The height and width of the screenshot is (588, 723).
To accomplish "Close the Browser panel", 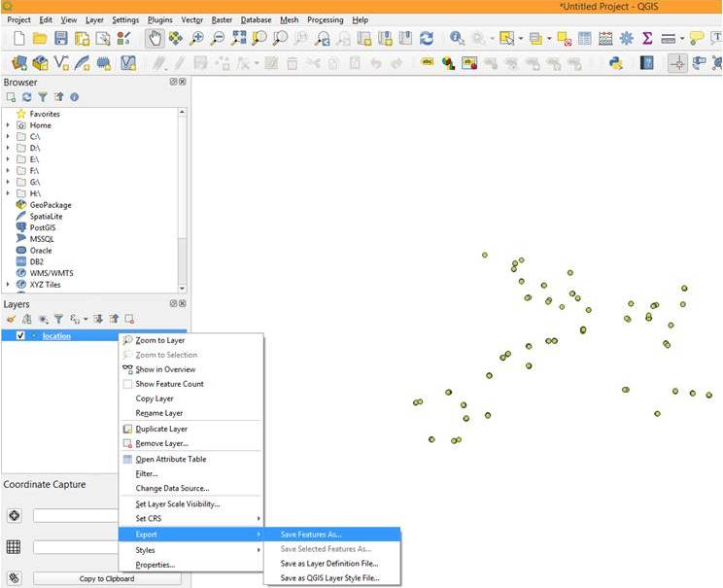I will point(183,82).
